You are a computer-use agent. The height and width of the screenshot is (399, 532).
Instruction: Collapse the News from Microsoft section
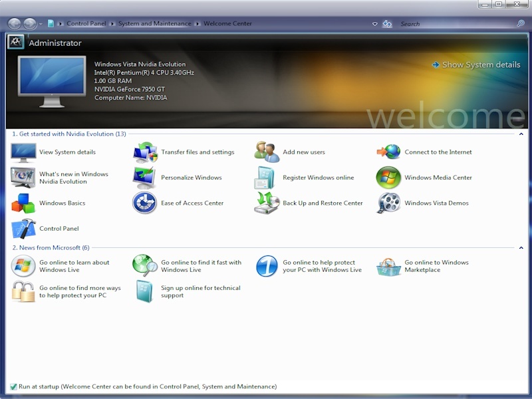point(521,247)
